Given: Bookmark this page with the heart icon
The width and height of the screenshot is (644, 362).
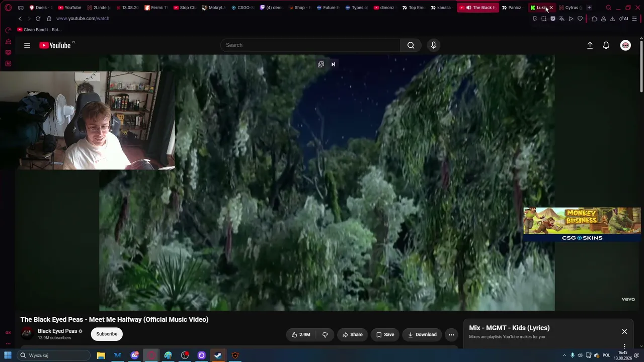Looking at the screenshot, I should coord(580,19).
